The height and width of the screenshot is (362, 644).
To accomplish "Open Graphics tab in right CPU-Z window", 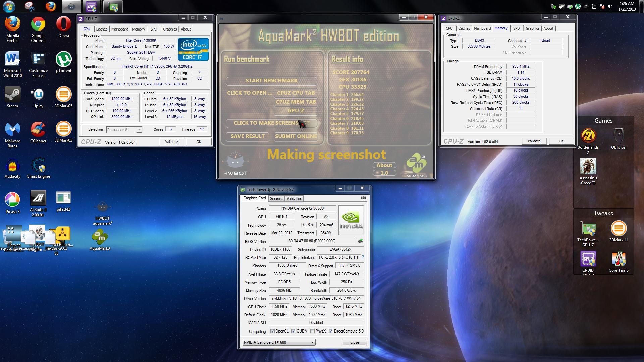I will pos(532,28).
